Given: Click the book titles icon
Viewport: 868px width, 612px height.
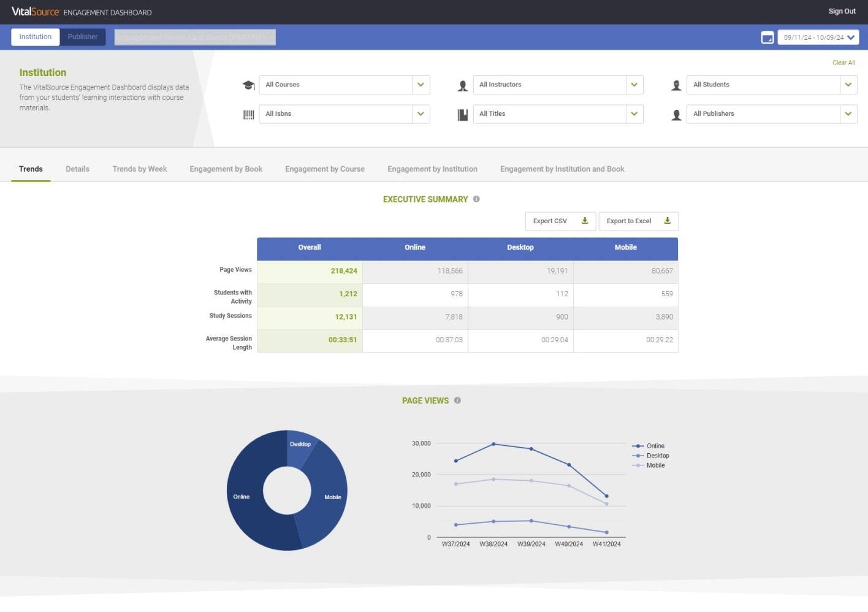Looking at the screenshot, I should (463, 115).
